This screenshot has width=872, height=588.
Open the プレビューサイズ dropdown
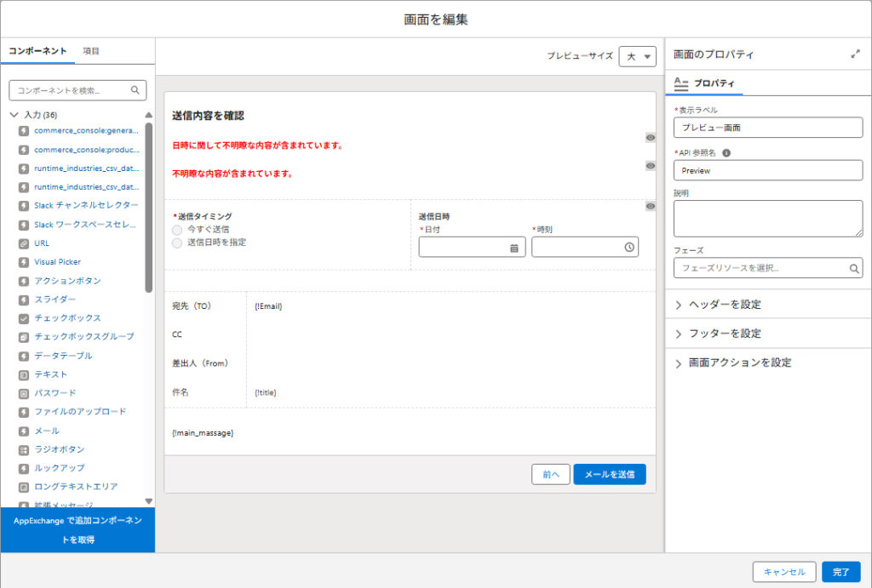(637, 56)
